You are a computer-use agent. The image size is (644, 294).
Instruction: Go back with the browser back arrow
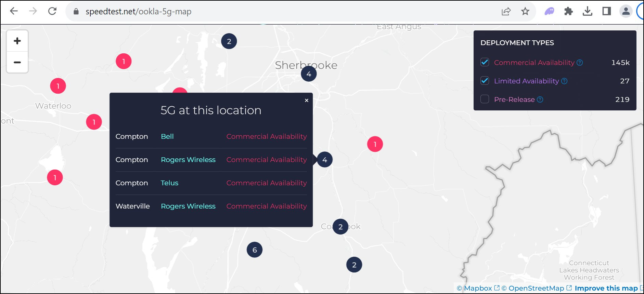click(x=14, y=11)
